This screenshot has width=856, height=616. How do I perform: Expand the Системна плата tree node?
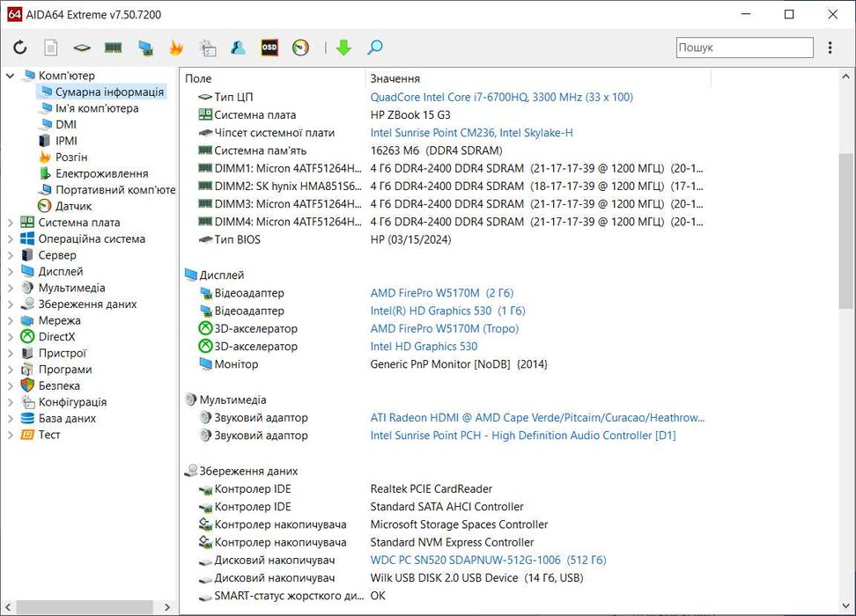(11, 223)
